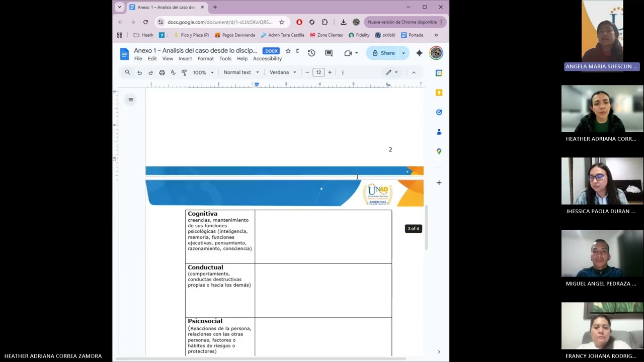
Task: Open the Opera red extension icon
Action: (x=299, y=22)
